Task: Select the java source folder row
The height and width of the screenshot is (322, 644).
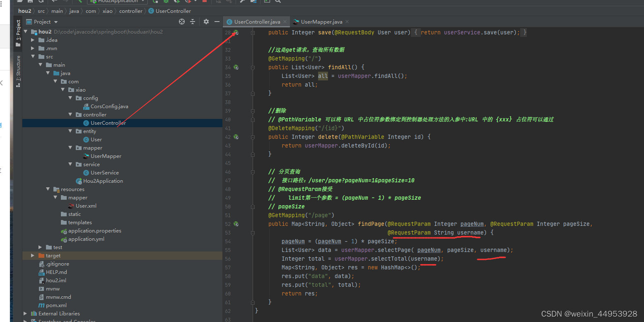Action: click(122, 73)
